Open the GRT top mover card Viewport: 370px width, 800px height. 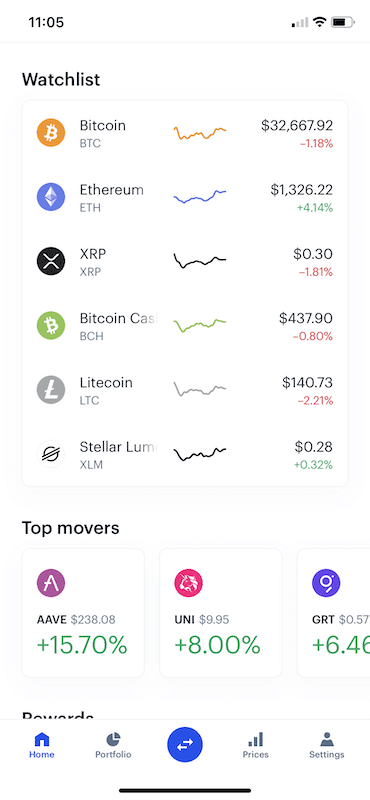coord(334,613)
